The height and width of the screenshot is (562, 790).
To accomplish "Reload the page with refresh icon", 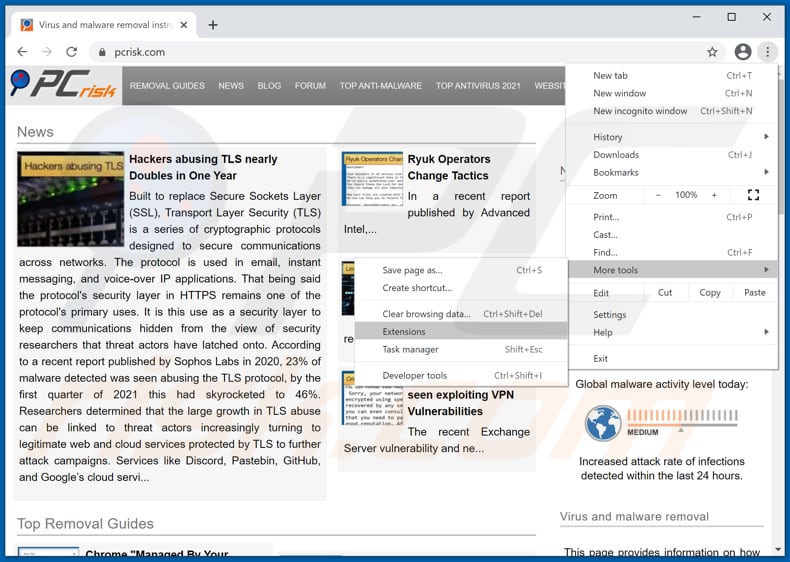I will point(71,52).
